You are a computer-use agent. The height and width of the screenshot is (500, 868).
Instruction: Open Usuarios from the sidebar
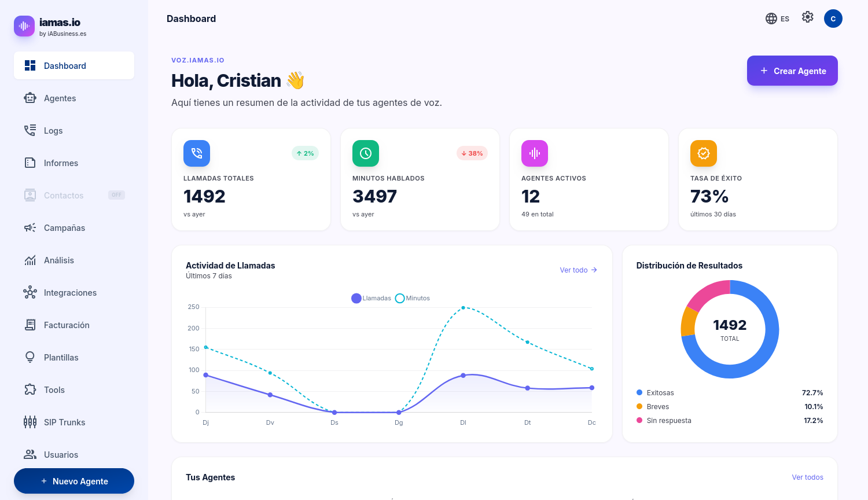click(74, 454)
